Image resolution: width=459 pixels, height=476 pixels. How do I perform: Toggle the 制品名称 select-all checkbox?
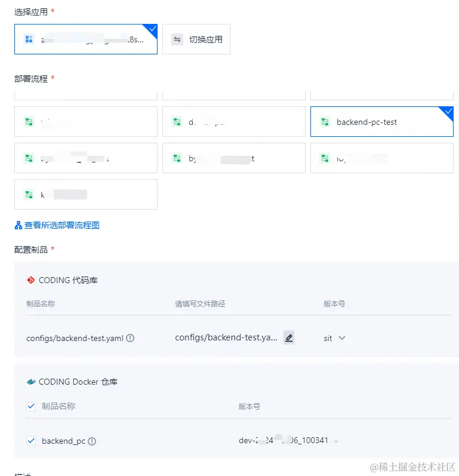point(31,406)
